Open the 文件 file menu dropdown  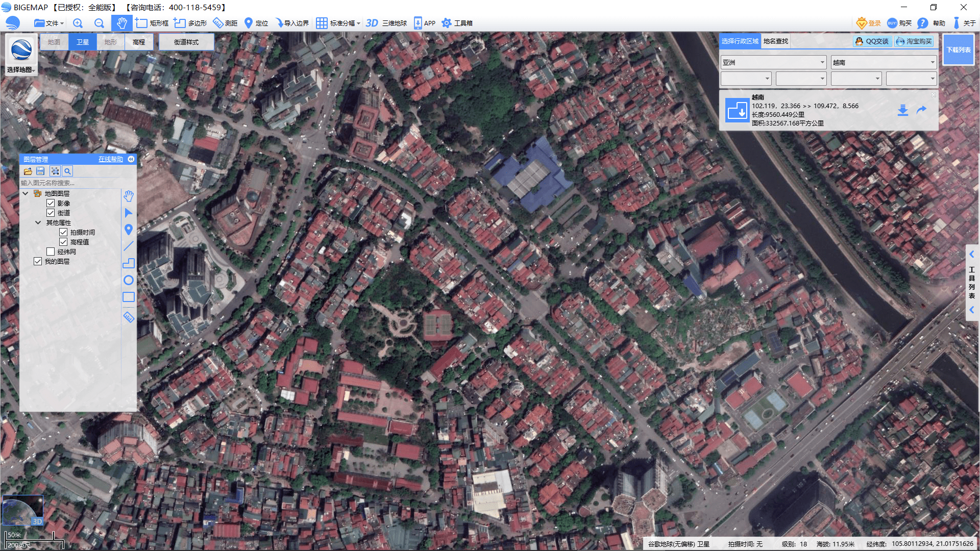(49, 23)
